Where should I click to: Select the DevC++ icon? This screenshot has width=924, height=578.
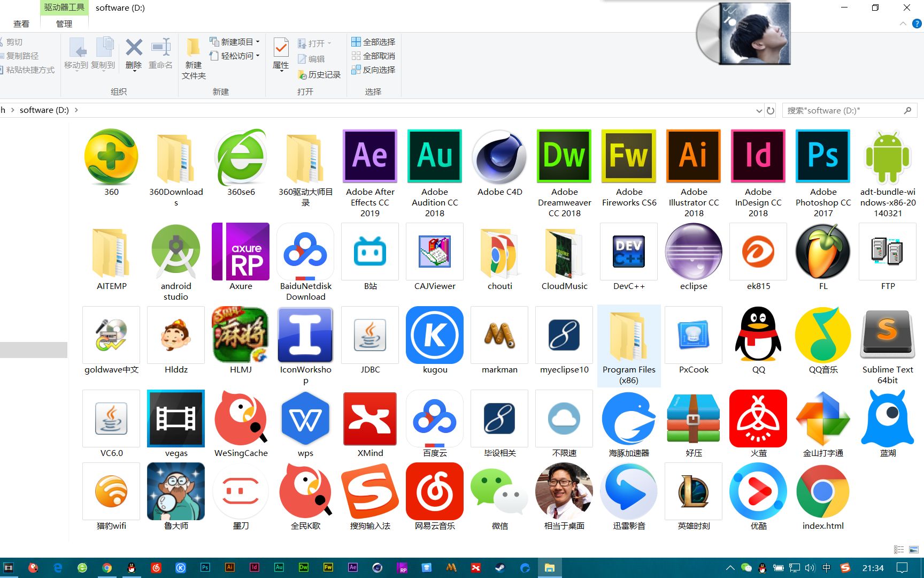point(629,252)
